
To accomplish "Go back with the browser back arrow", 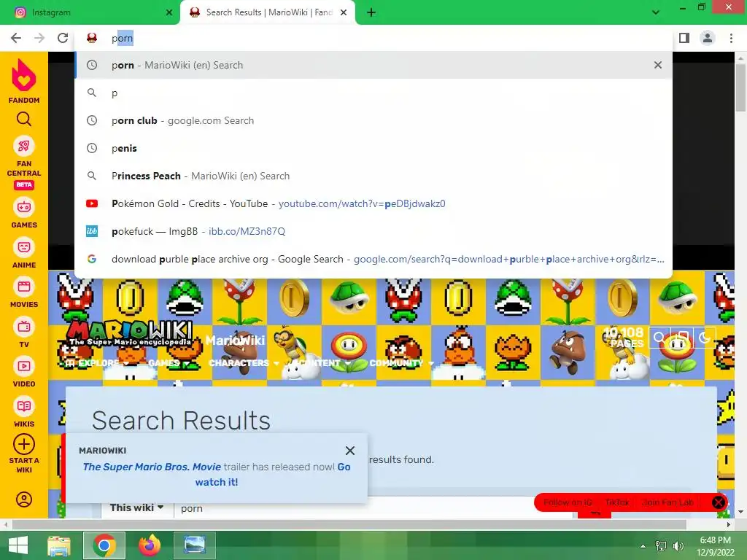I will 16,38.
